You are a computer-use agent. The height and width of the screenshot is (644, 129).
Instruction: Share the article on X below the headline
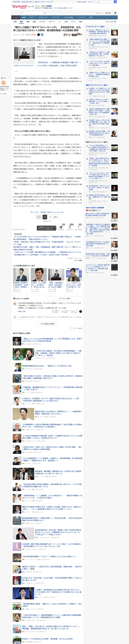click(39, 35)
